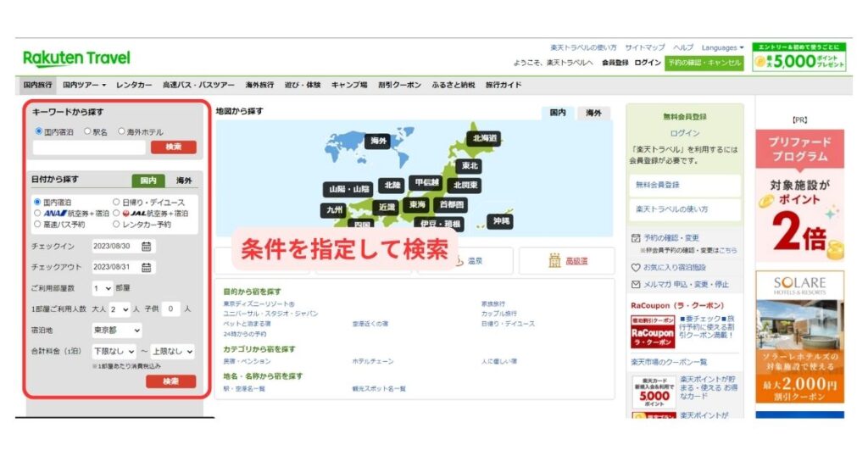Image resolution: width=868 pixels, height=456 pixels.
Task: Open the check-in date calendar icon
Action: (x=146, y=247)
